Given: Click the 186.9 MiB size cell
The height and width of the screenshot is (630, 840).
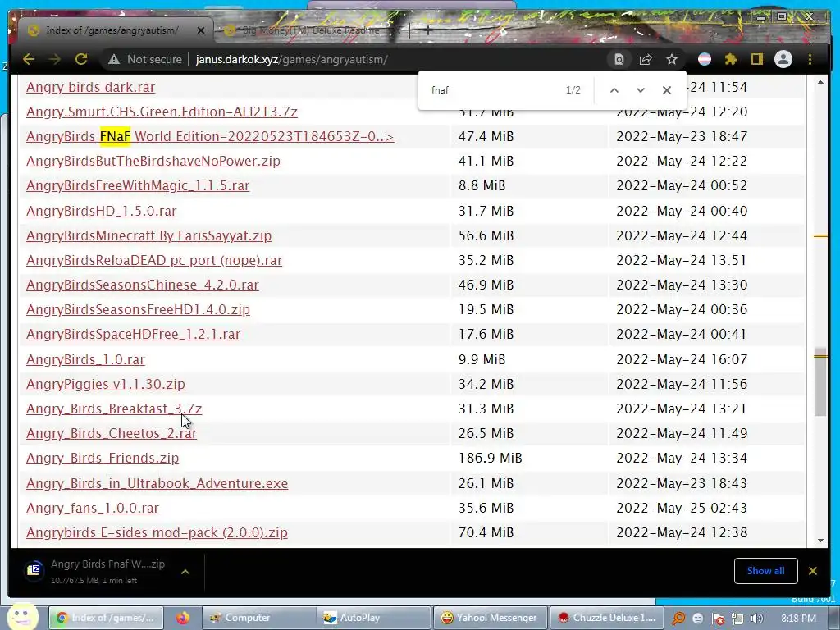Looking at the screenshot, I should [x=491, y=458].
